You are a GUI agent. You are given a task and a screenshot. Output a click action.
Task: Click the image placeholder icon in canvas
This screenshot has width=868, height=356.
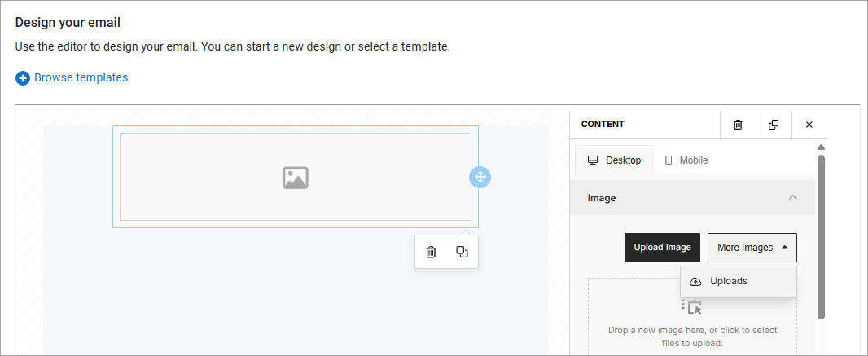point(295,177)
